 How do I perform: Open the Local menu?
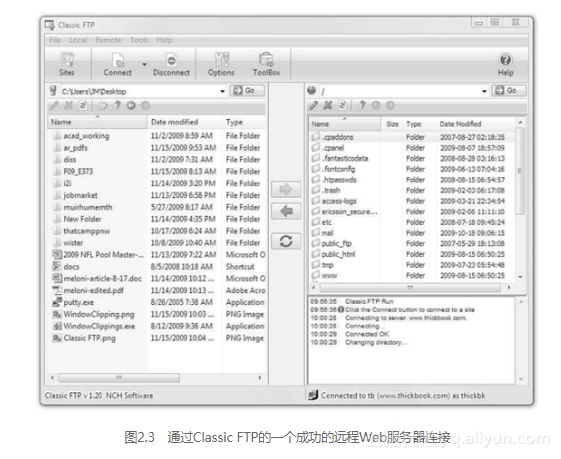(78, 40)
